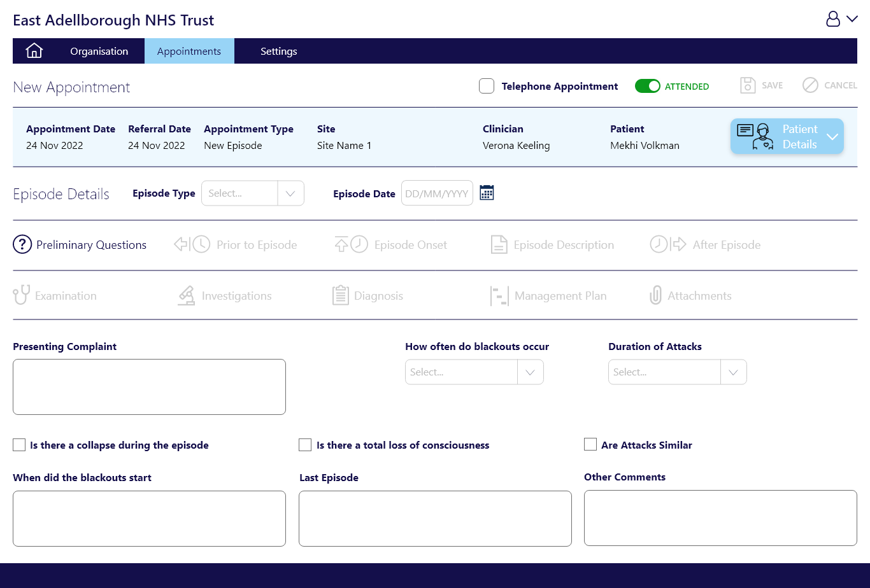Open the Diagnosis section
Viewport: 870px width, 588px height.
point(368,295)
